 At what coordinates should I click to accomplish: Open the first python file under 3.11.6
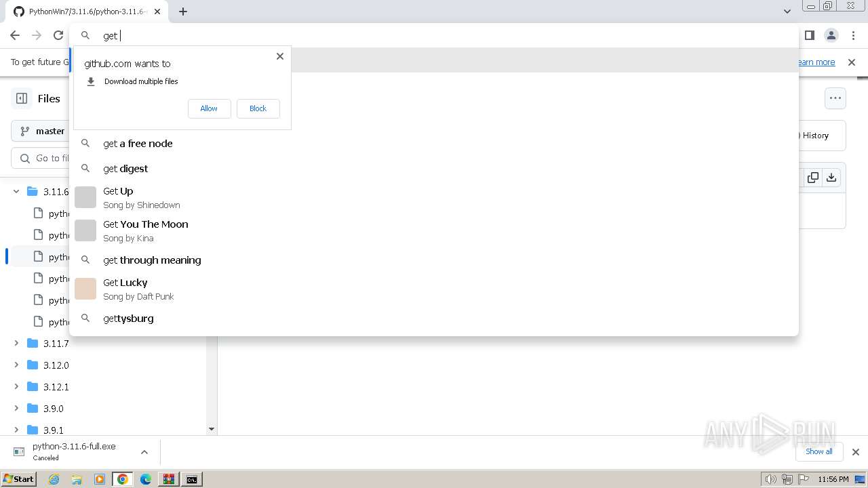[51, 213]
